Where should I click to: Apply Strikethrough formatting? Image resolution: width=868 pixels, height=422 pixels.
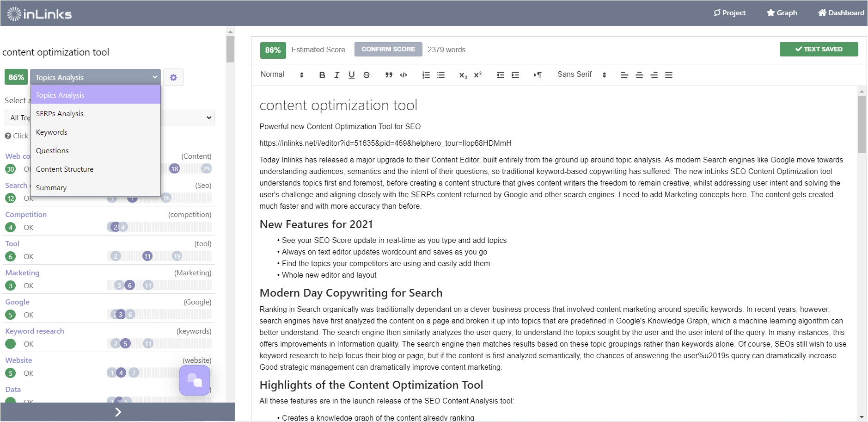(x=367, y=75)
